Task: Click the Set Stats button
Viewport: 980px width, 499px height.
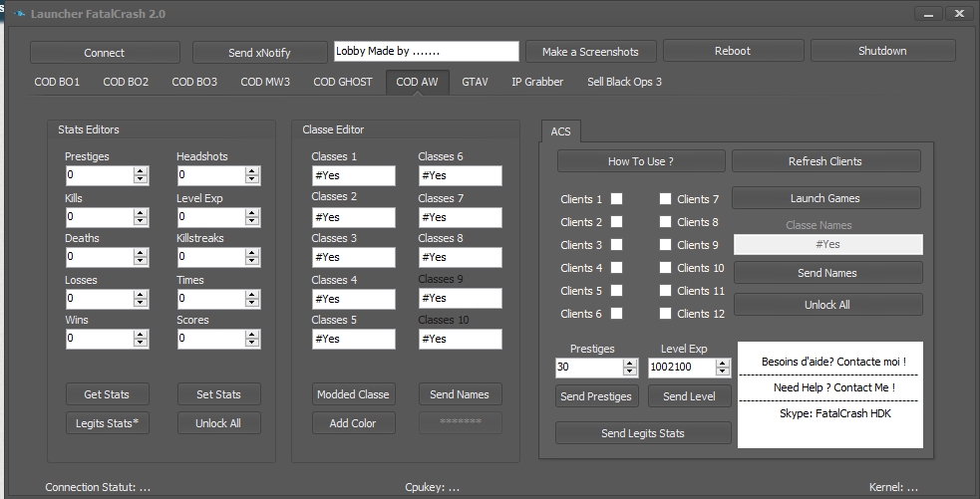Action: [218, 394]
